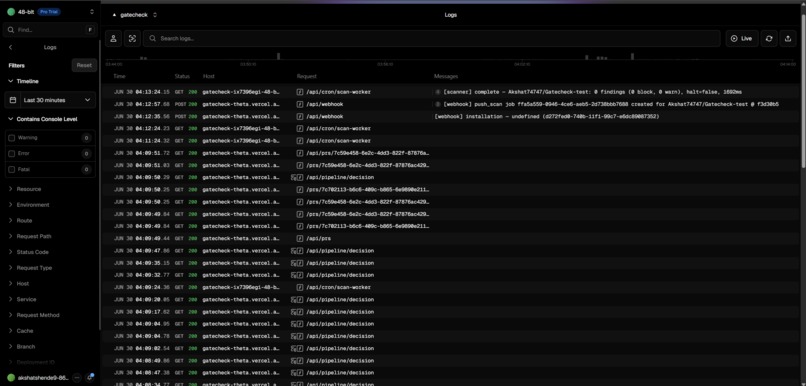Expand the Request Type filter
Image resolution: width=806 pixels, height=386 pixels.
(30, 268)
